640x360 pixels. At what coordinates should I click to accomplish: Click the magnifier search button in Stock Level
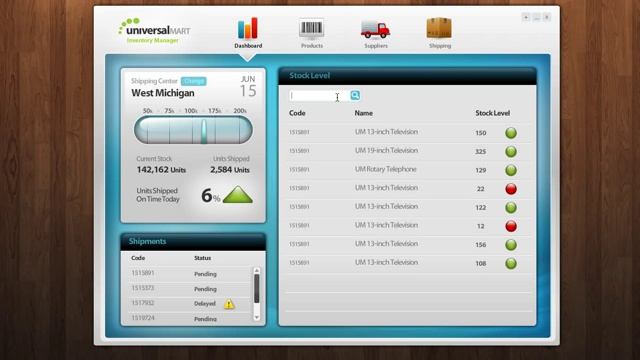pyautogui.click(x=355, y=95)
